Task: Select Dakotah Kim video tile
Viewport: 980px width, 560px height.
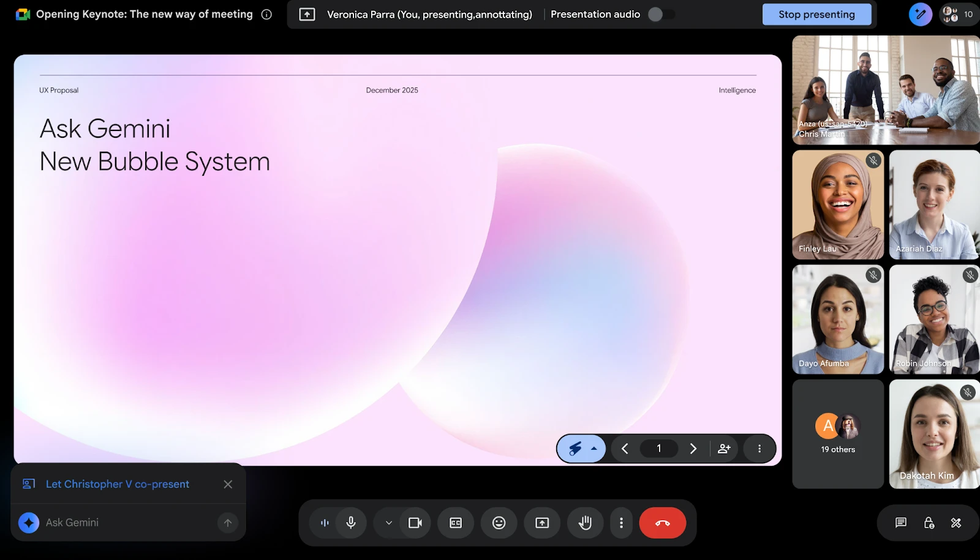Action: click(x=935, y=434)
